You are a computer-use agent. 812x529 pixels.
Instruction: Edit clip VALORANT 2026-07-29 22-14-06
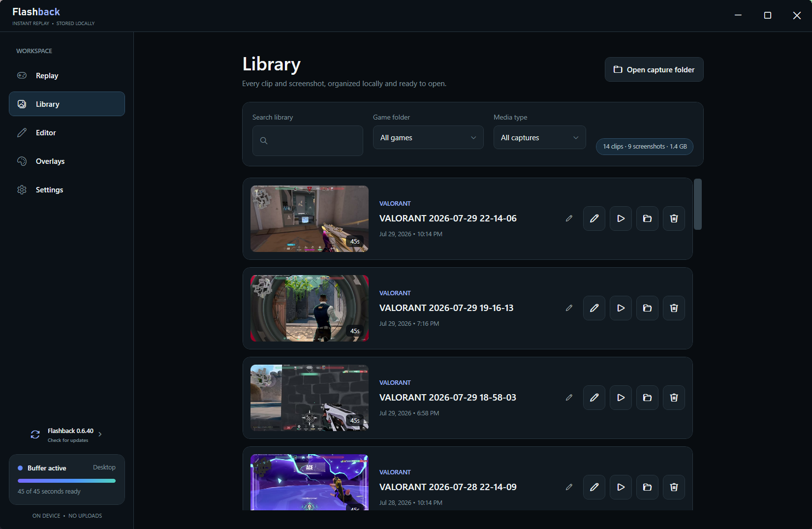click(594, 218)
